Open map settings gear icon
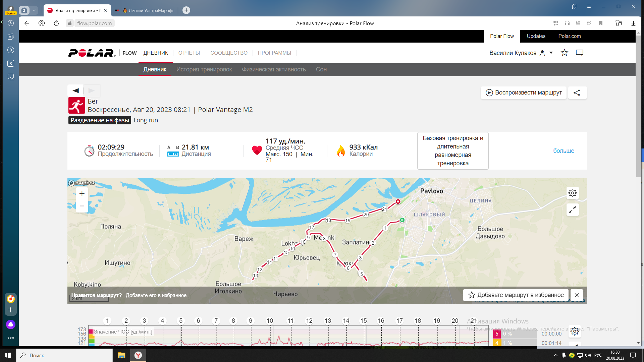644x362 pixels. coord(573,193)
